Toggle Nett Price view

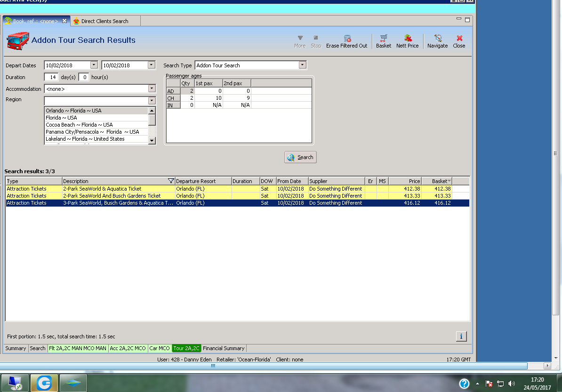[408, 41]
